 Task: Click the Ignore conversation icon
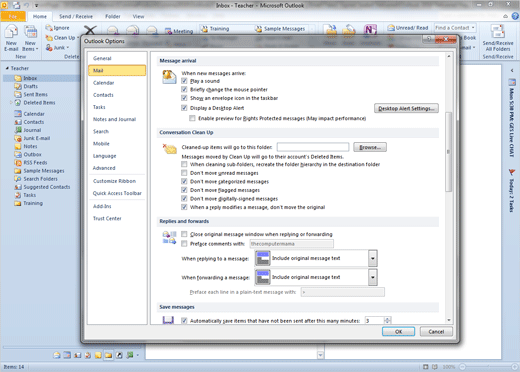coord(49,28)
